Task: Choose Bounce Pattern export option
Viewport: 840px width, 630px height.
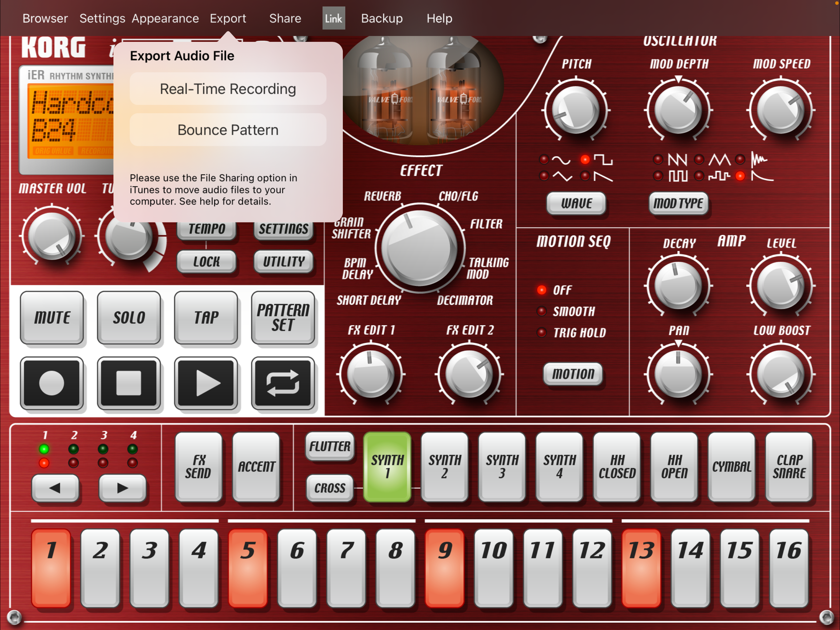Action: 228,130
